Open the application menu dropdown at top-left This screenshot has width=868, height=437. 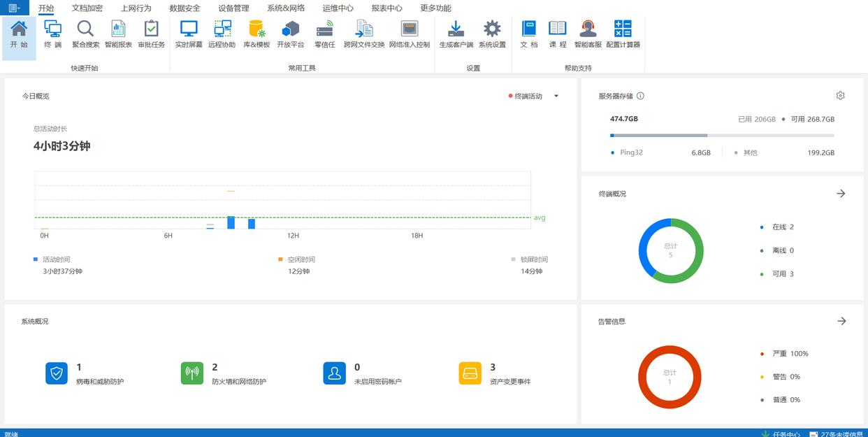pyautogui.click(x=14, y=8)
